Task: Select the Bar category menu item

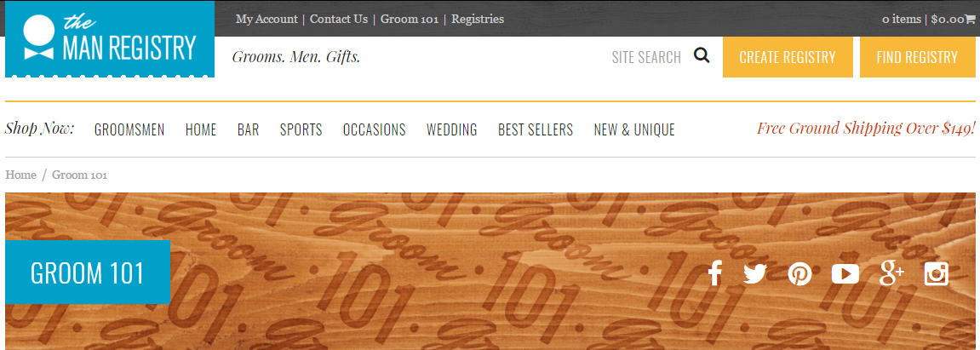Action: tap(248, 130)
